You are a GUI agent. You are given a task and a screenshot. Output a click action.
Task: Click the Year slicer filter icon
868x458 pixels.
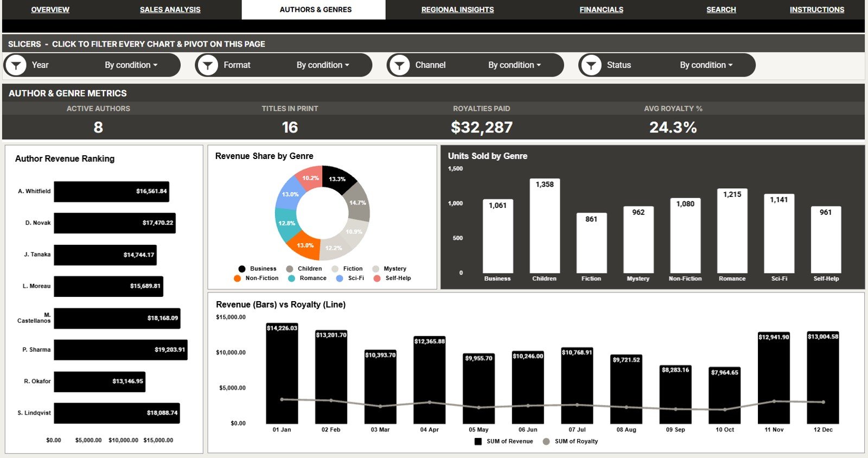16,65
